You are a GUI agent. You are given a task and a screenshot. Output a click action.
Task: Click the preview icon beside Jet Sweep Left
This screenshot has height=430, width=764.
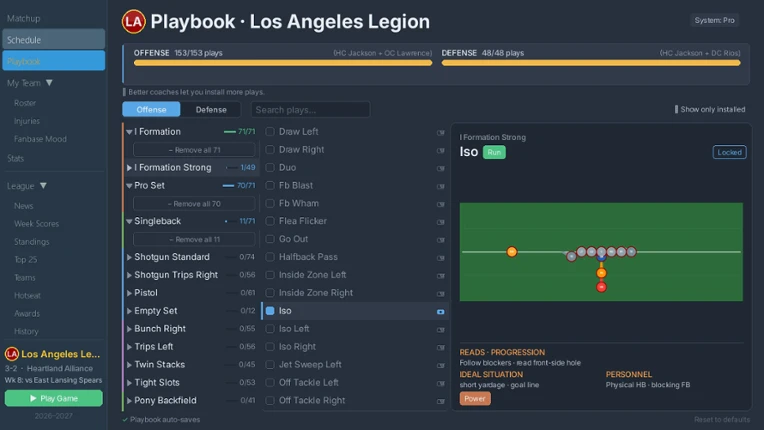[440, 365]
